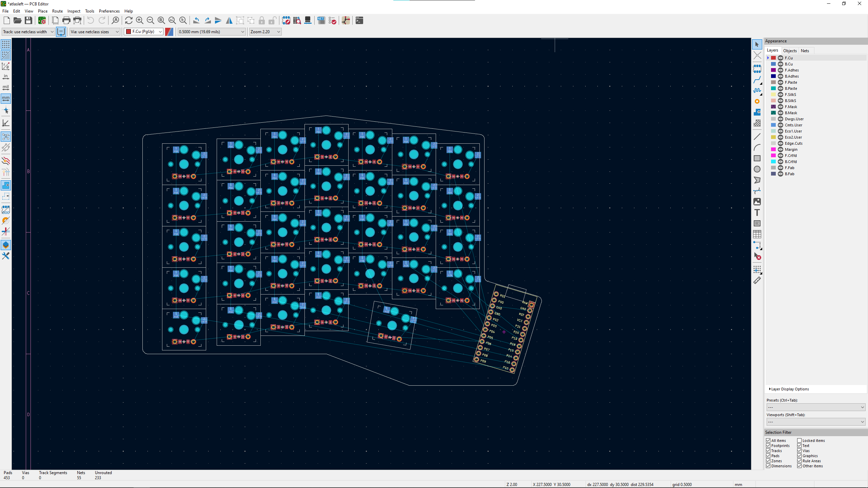Run the Design Rules Checker
This screenshot has width=868, height=488.
tap(332, 20)
